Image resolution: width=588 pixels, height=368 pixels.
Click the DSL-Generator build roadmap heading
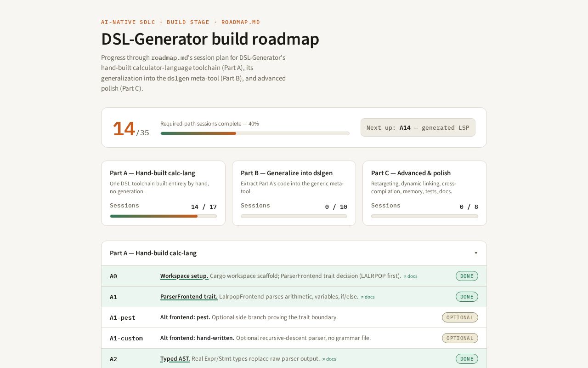pyautogui.click(x=210, y=39)
